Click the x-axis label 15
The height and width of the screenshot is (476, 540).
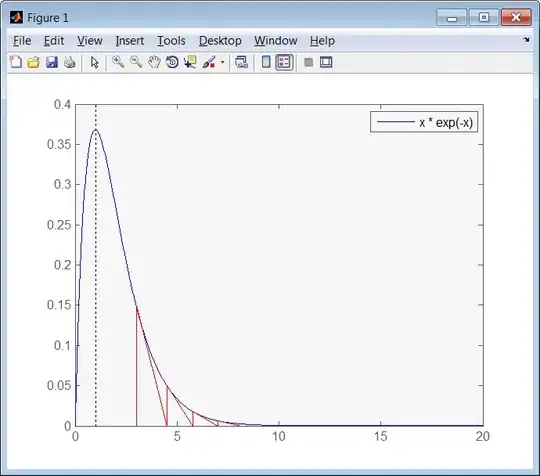pyautogui.click(x=381, y=437)
